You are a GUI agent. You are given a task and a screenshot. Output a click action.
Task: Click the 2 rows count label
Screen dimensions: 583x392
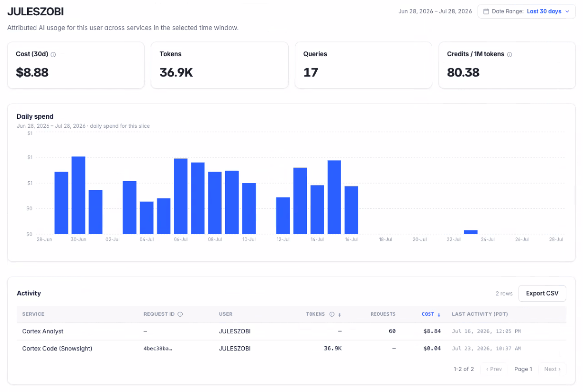tap(504, 293)
